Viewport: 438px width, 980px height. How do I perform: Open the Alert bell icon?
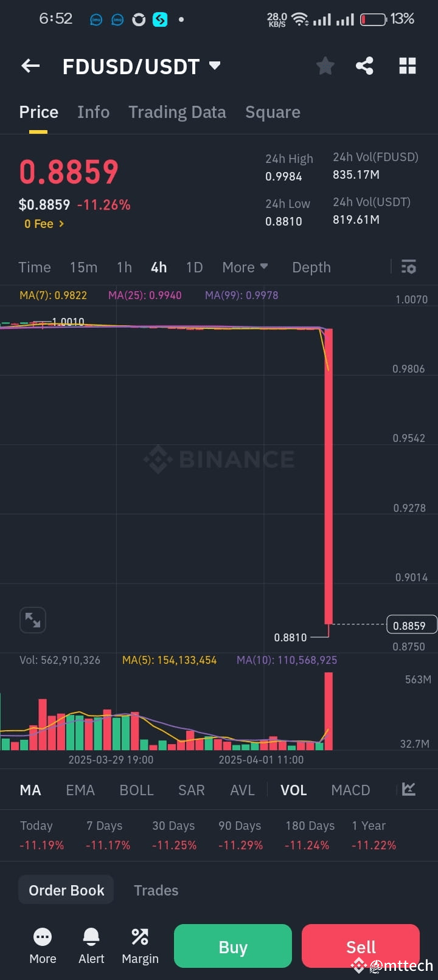tap(91, 947)
